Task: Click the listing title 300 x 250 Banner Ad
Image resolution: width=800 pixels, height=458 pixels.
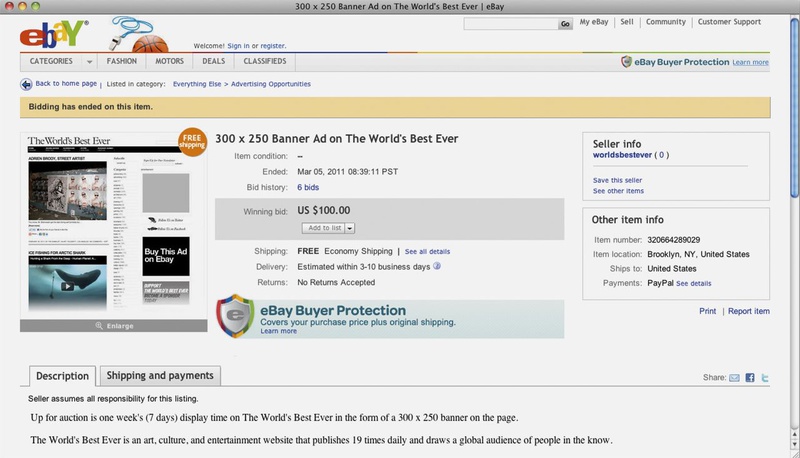Action: click(x=337, y=139)
